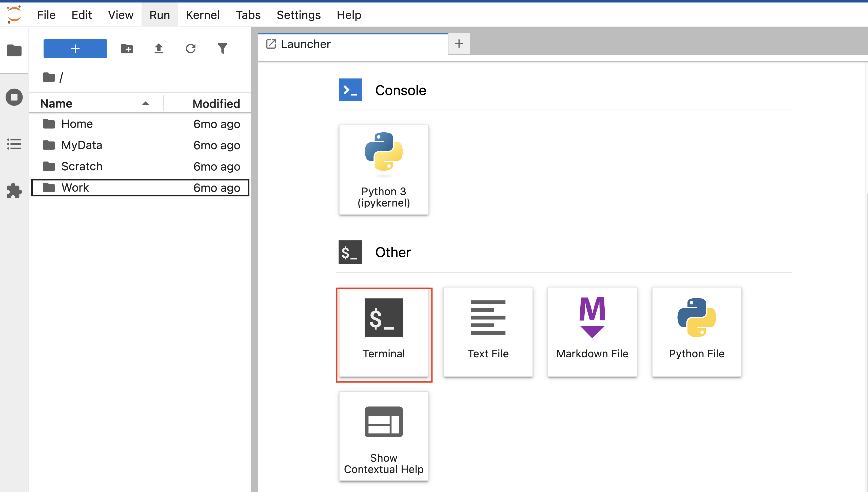Screen dimensions: 868x492
Task: Create a new Markdown File
Action: click(592, 332)
